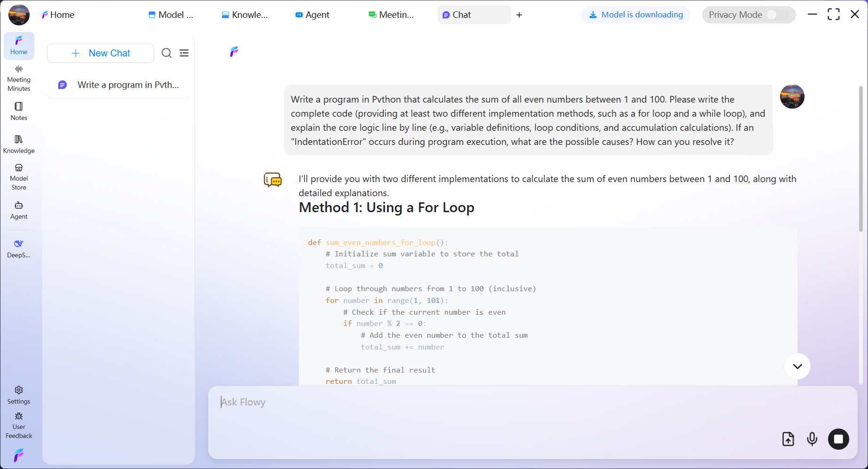This screenshot has height=469, width=868.
Task: Click in the Ask Flowy input field
Action: [329, 402]
